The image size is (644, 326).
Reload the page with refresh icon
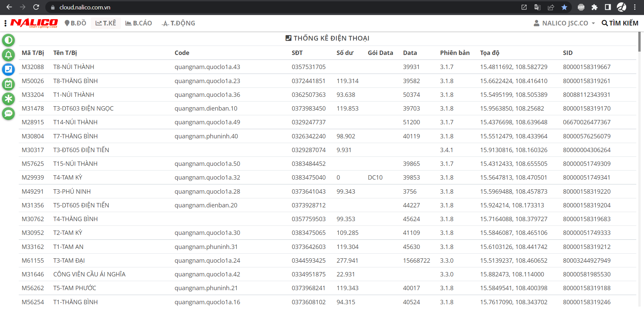tap(36, 7)
